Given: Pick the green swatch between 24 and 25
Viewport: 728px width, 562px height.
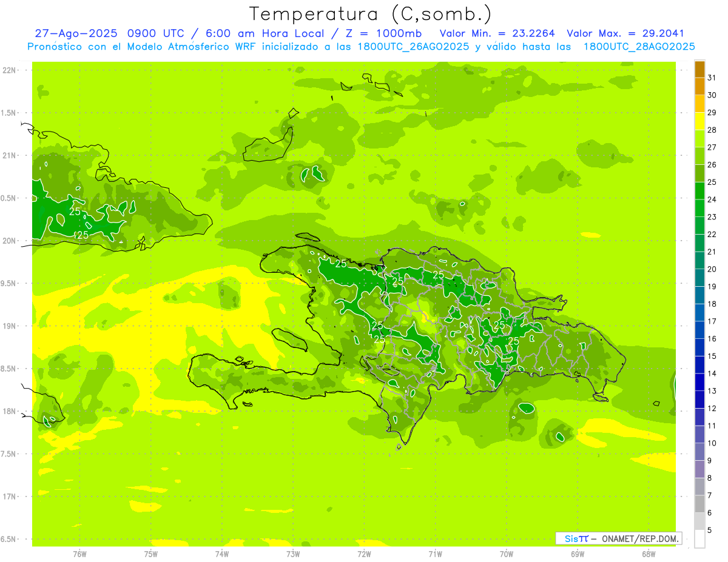Looking at the screenshot, I should 699,191.
